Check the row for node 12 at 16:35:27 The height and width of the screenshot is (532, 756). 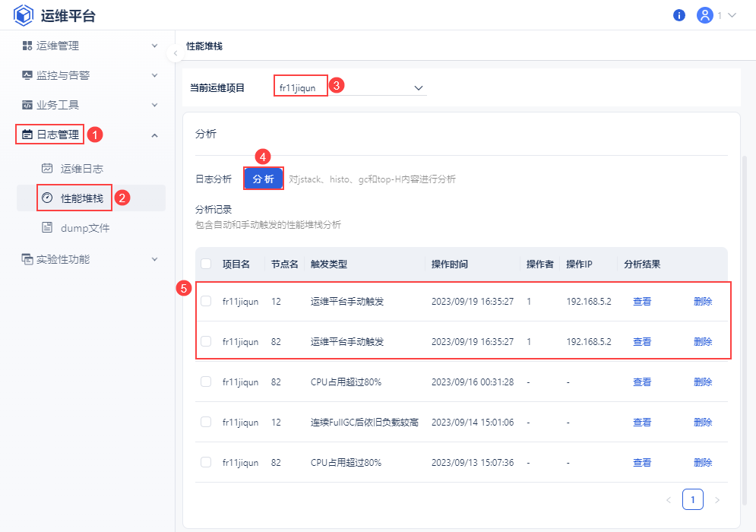(206, 301)
